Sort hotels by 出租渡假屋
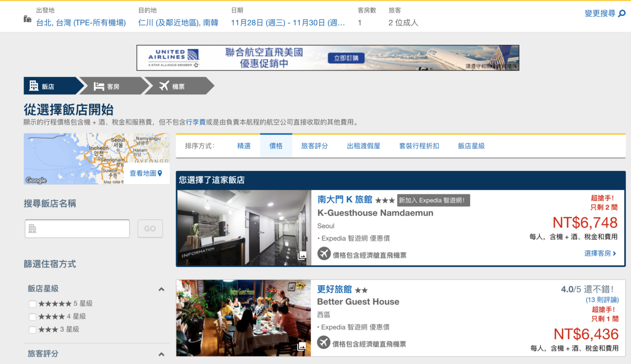 tap(363, 146)
